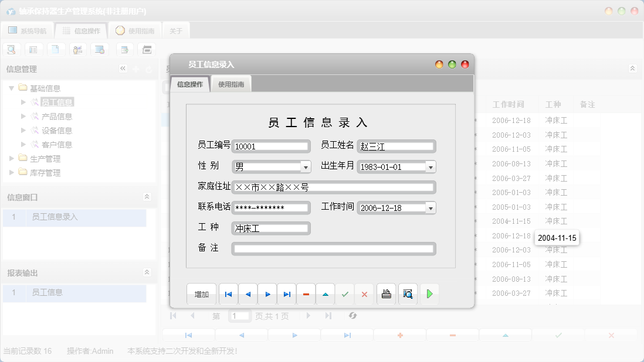Open the 性别 gender dropdown
The width and height of the screenshot is (644, 362).
tap(306, 166)
